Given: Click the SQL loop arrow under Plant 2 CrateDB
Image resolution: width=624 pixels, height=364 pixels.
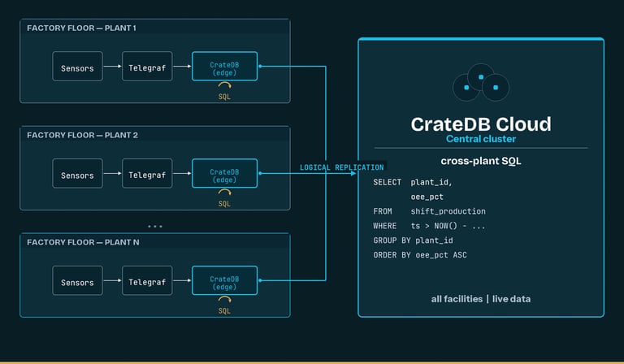Looking at the screenshot, I should point(224,192).
